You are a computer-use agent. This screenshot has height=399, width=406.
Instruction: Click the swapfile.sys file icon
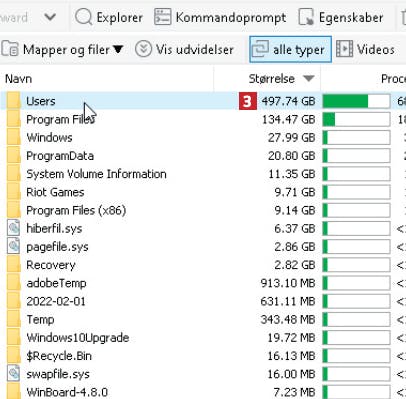[x=14, y=374]
